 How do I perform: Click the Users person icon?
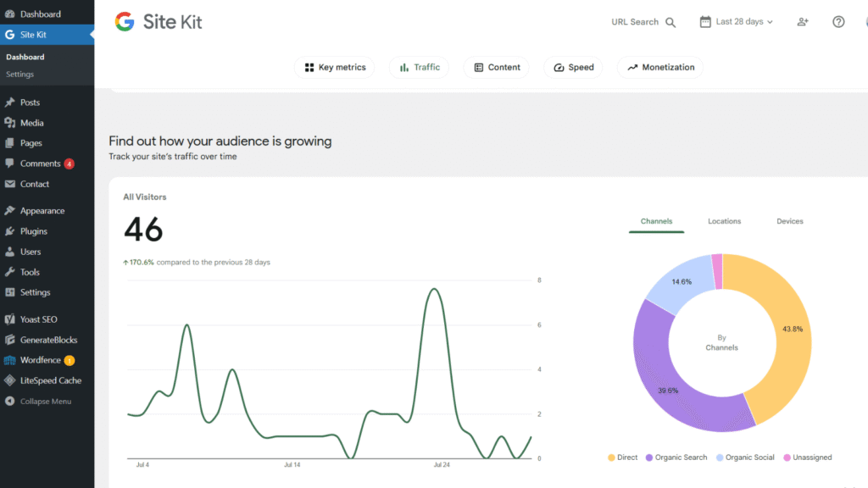point(9,252)
